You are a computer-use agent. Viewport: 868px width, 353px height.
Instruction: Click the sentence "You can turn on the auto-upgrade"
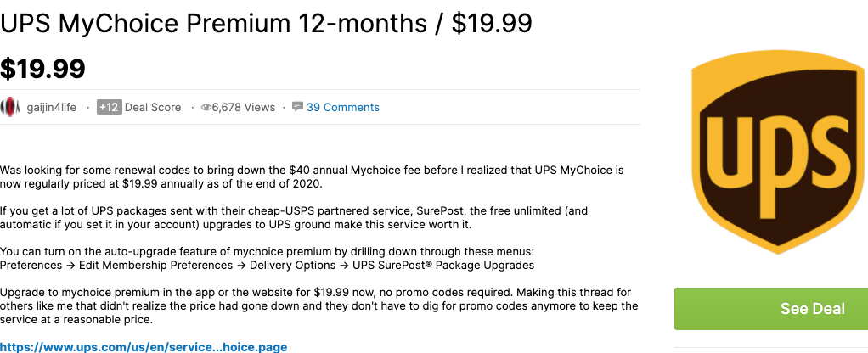pos(268,252)
